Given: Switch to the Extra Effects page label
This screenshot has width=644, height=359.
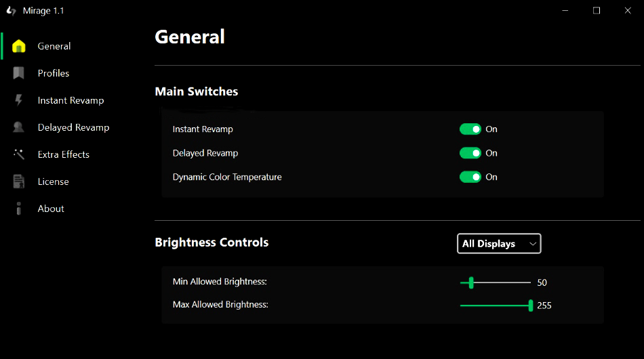Looking at the screenshot, I should (64, 154).
